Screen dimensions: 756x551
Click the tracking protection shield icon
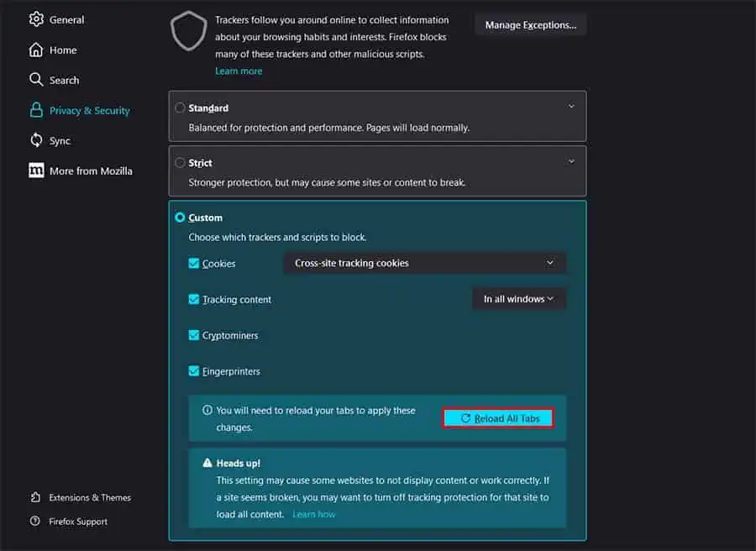(189, 31)
